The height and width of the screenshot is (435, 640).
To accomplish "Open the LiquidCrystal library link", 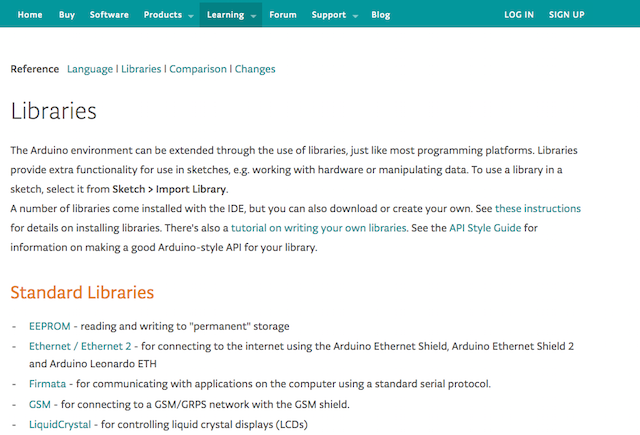I will point(60,424).
